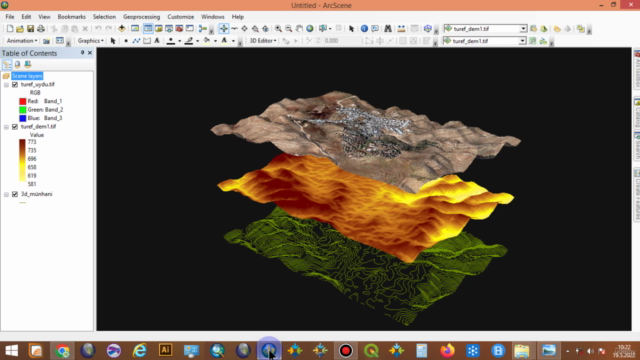The height and width of the screenshot is (360, 640).
Task: Select the Identify tool
Action: (x=364, y=29)
